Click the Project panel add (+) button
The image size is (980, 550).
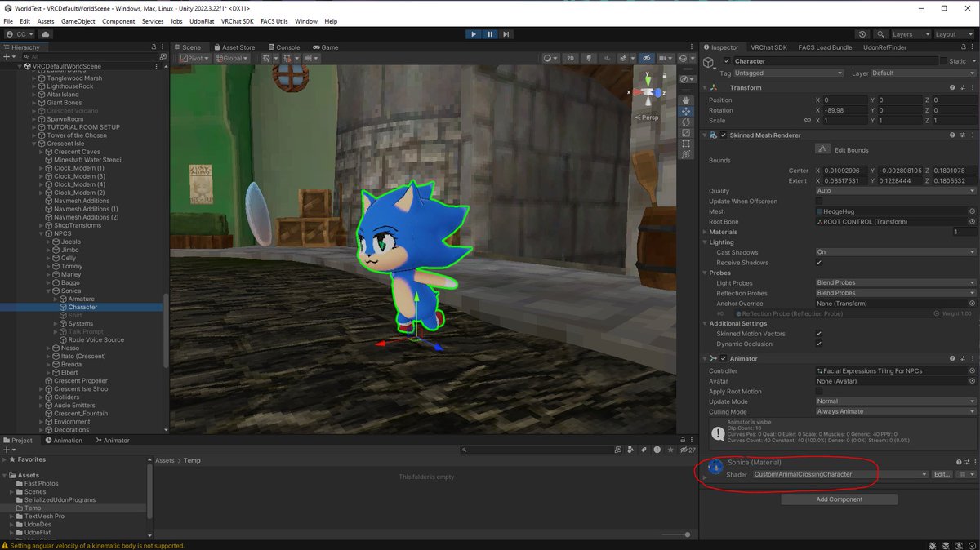(8, 450)
